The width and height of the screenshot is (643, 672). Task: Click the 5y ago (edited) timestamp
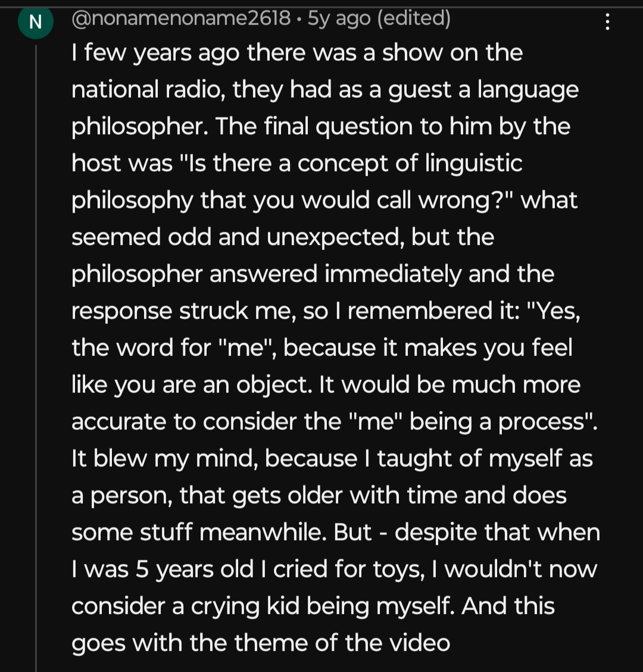(x=379, y=18)
